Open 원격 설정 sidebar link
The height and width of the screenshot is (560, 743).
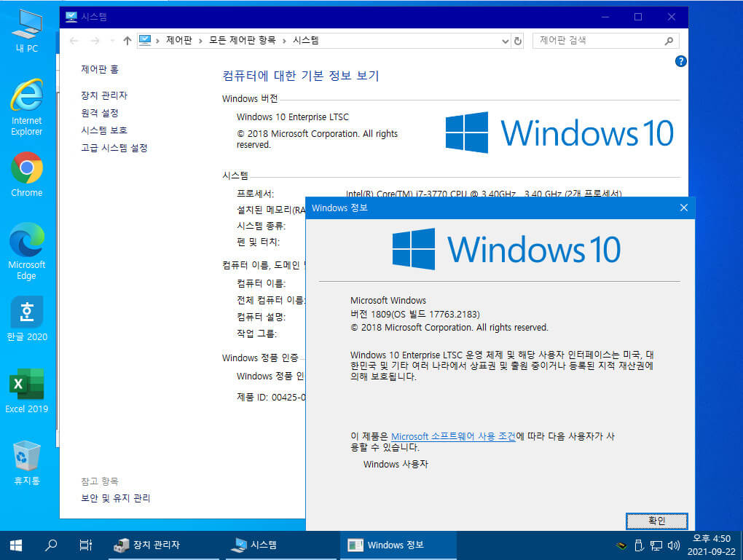pyautogui.click(x=100, y=113)
